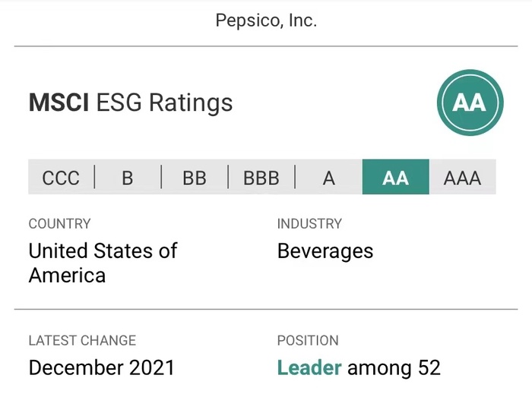Image resolution: width=532 pixels, height=394 pixels.
Task: Click the green Leader position text
Action: pos(309,367)
